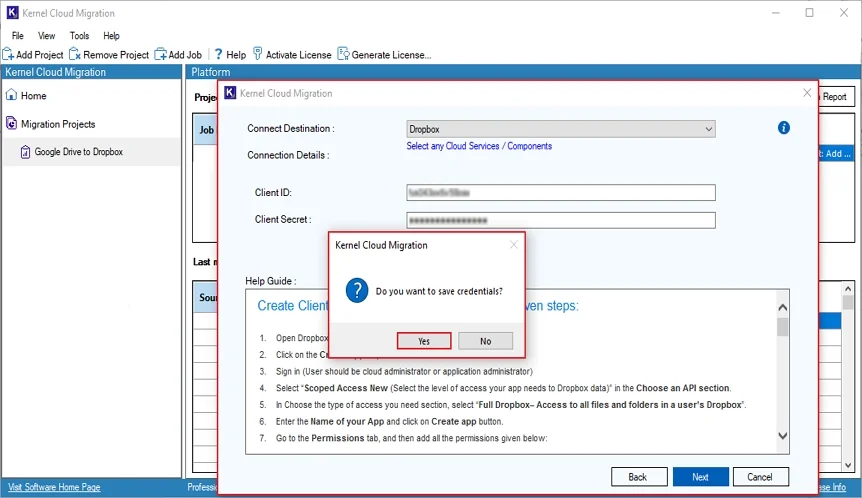Screen dimensions: 862x498
Task: Decline saving credentials with No
Action: (485, 341)
